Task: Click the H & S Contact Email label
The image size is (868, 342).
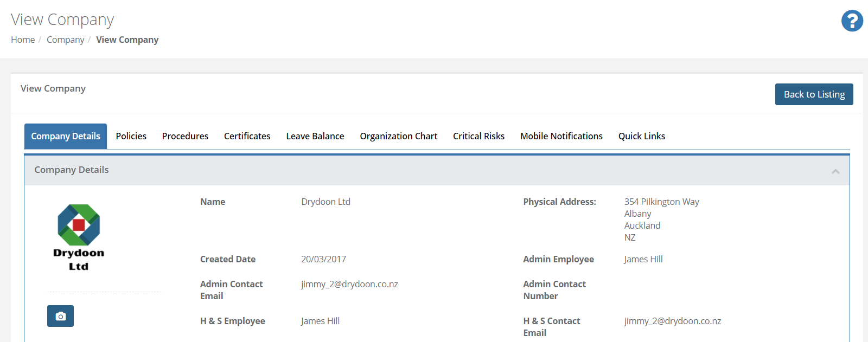Action: [552, 327]
